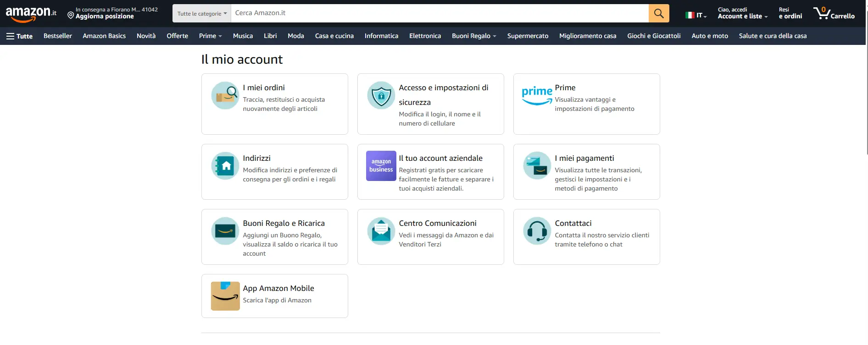Select Bestseller in the navigation bar
868x345 pixels.
58,36
